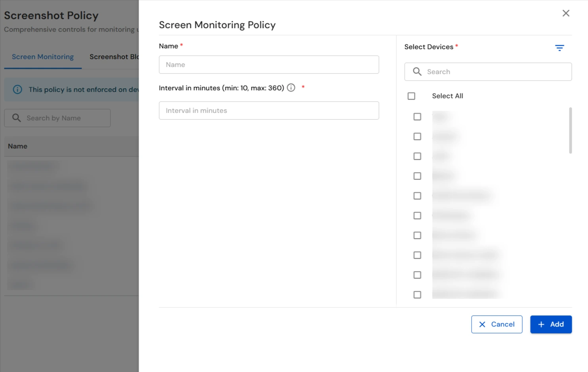The height and width of the screenshot is (372, 588).
Task: Click the device list scrollbar
Action: point(570,131)
